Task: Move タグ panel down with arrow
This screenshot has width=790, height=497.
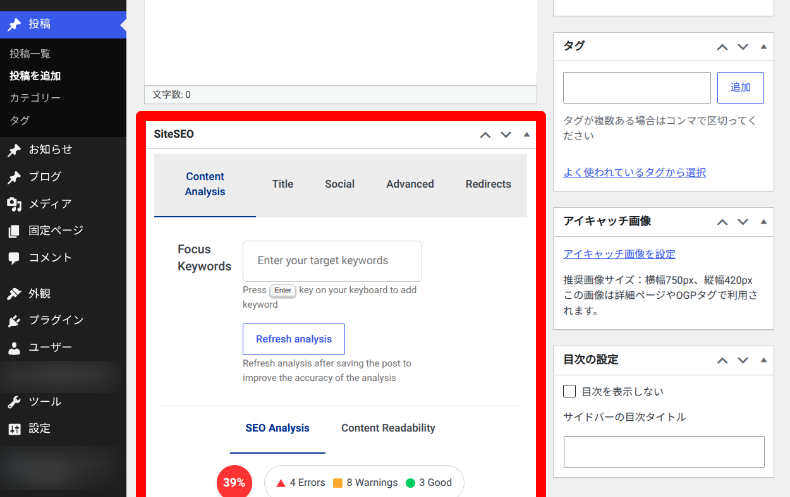Action: [743, 47]
